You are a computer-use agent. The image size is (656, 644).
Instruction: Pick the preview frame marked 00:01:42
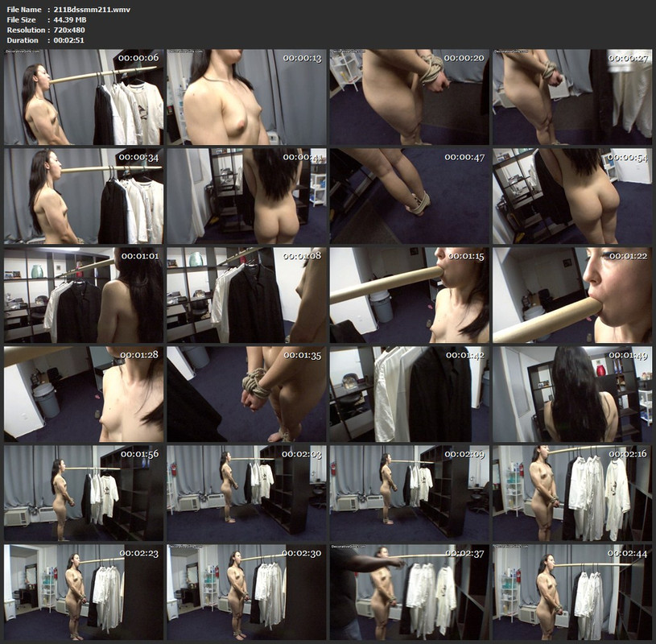tap(409, 394)
